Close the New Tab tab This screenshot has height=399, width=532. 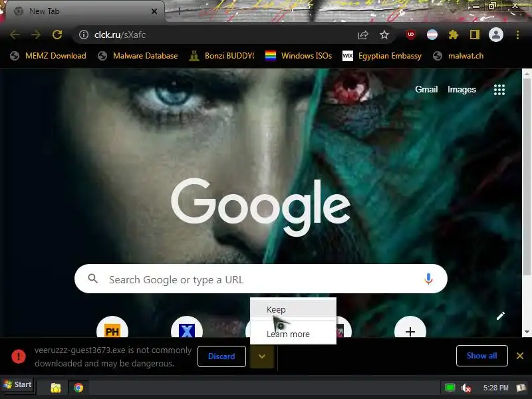(x=154, y=11)
